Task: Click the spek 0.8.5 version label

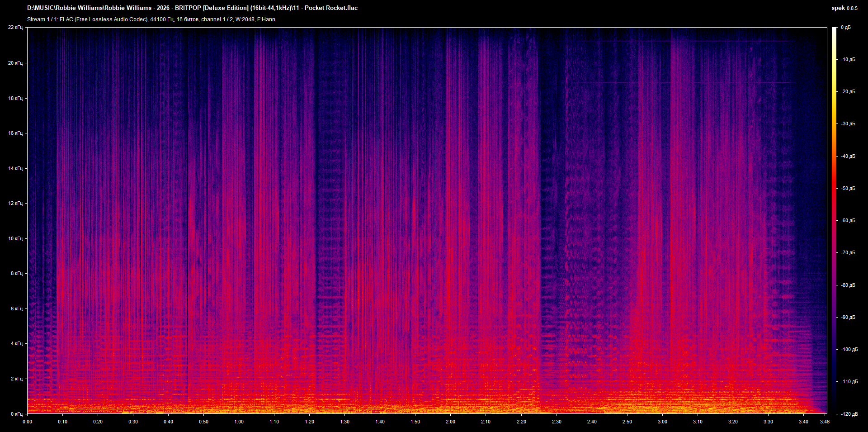Action: coord(844,8)
